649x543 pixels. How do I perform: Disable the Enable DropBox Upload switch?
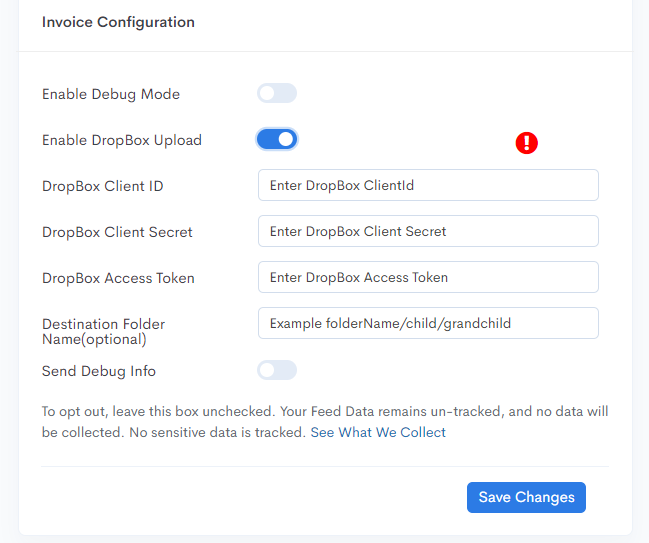pos(277,139)
